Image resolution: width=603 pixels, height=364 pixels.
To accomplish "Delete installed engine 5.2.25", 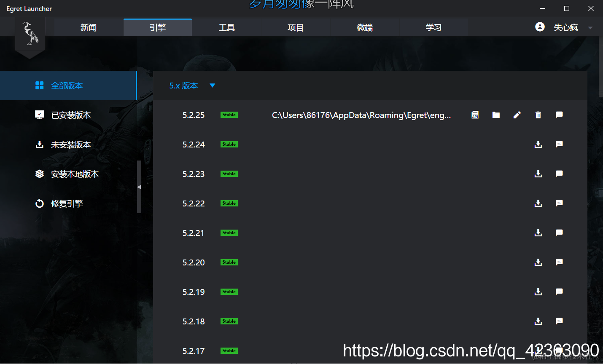I will pyautogui.click(x=538, y=115).
